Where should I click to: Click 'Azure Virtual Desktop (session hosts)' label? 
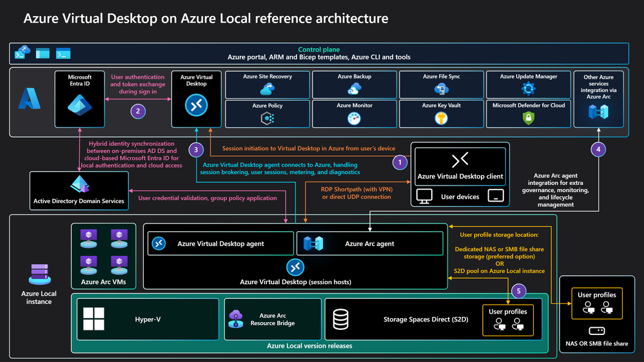[295, 282]
